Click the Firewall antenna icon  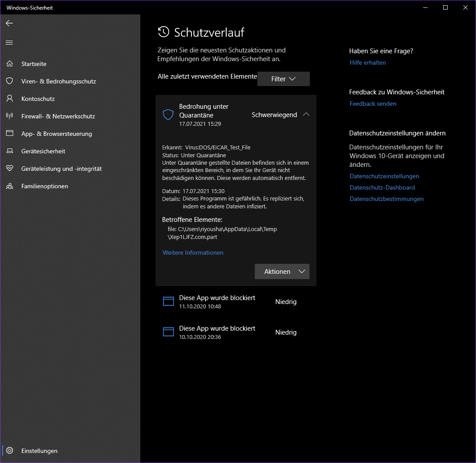(x=10, y=116)
